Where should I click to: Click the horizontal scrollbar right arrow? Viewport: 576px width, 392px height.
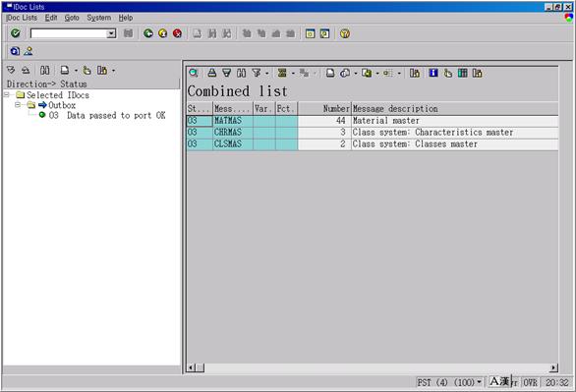pos(553,367)
